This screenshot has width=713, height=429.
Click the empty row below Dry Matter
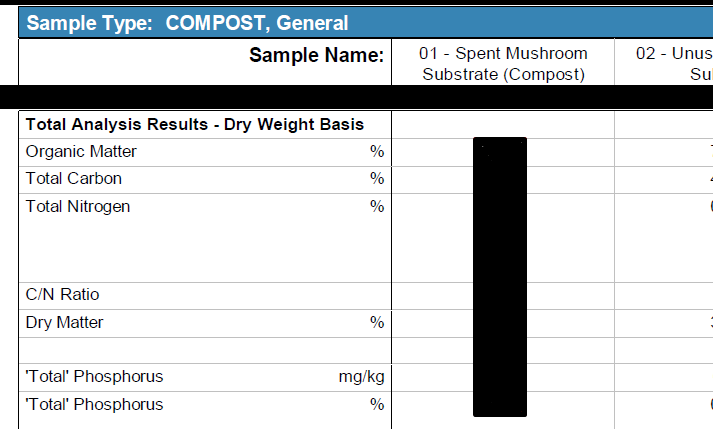tap(205, 351)
